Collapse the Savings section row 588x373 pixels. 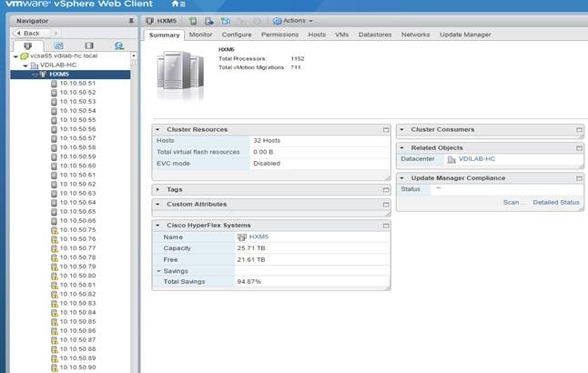click(x=158, y=271)
